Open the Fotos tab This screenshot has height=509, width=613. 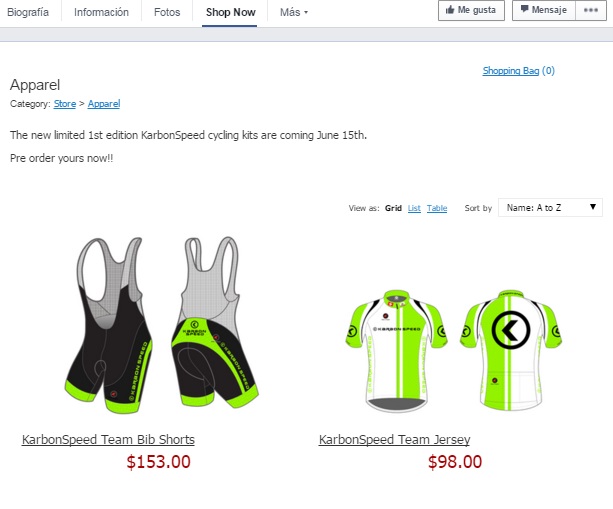pos(167,12)
